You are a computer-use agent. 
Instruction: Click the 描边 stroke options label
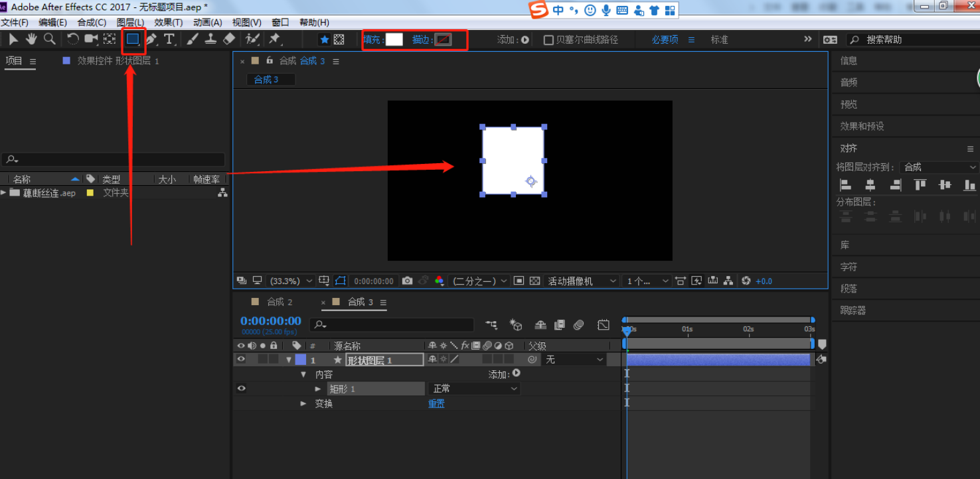tap(421, 40)
